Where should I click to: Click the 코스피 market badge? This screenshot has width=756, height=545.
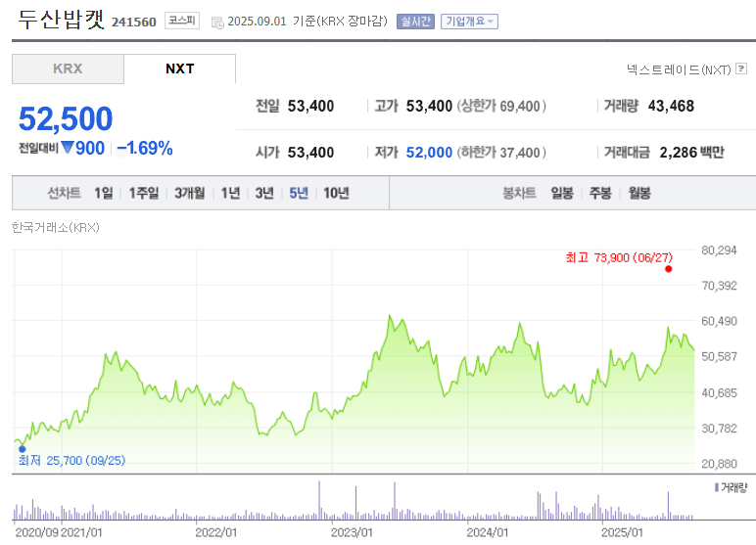coord(182,21)
